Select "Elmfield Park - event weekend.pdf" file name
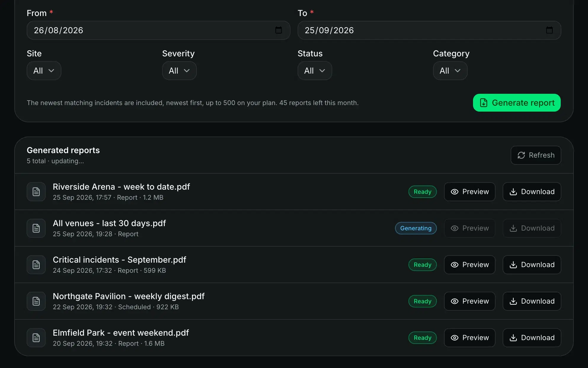This screenshot has height=368, width=588. pos(121,333)
